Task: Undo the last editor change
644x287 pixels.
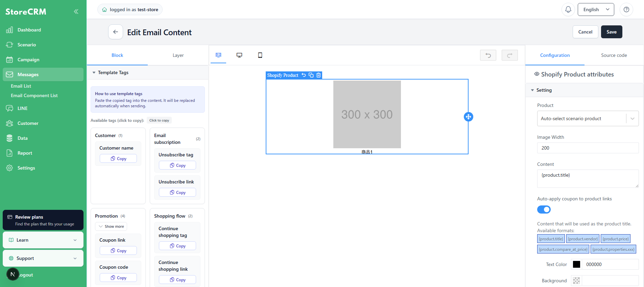Action: [488, 55]
